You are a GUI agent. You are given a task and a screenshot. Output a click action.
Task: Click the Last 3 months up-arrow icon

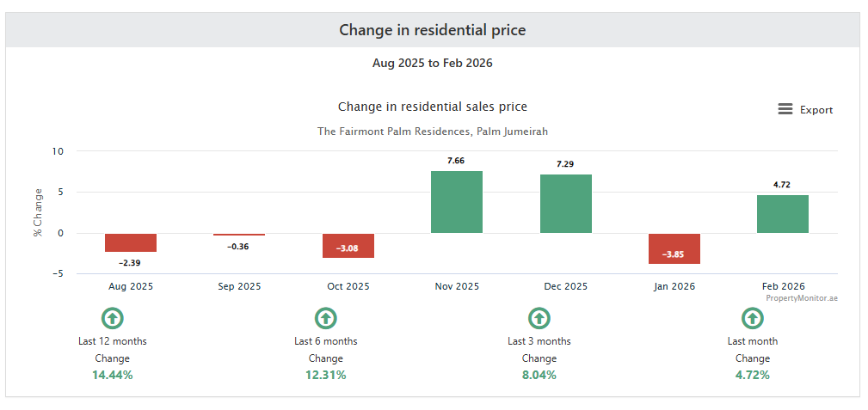tap(539, 319)
